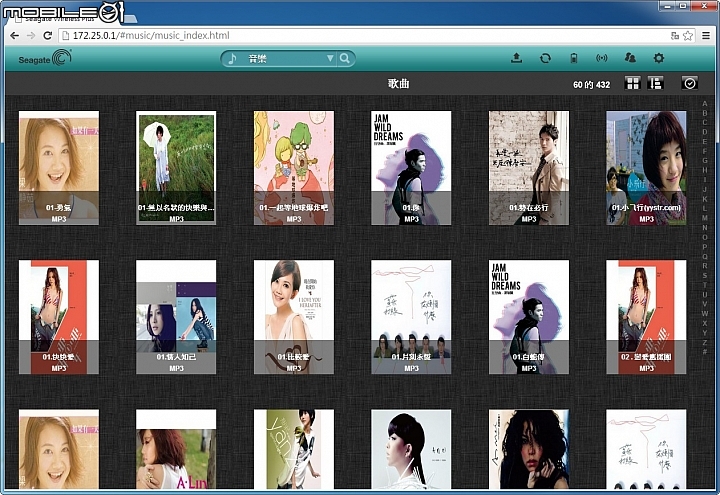Open the sort/list view icon
This screenshot has width=720, height=495.
click(x=655, y=83)
